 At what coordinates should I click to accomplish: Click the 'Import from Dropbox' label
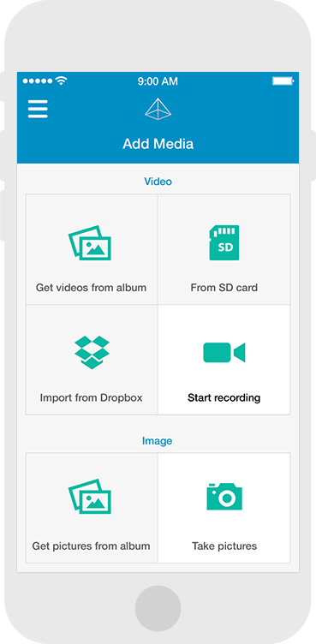92,398
